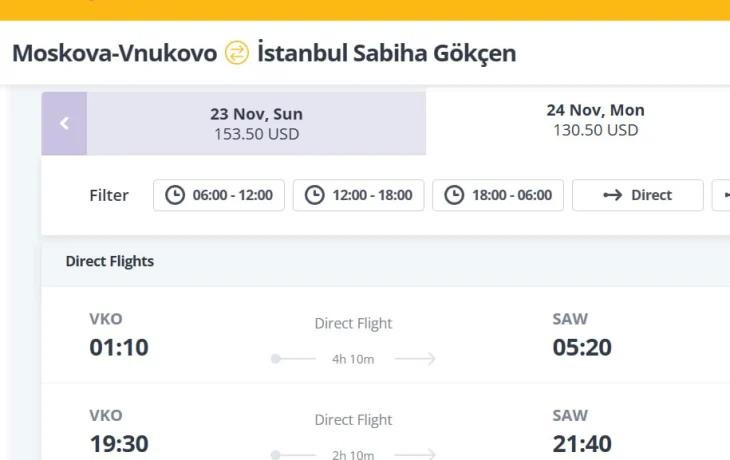This screenshot has width=730, height=460.
Task: Pick the 19:30 VKO departure flight
Action: (x=119, y=442)
